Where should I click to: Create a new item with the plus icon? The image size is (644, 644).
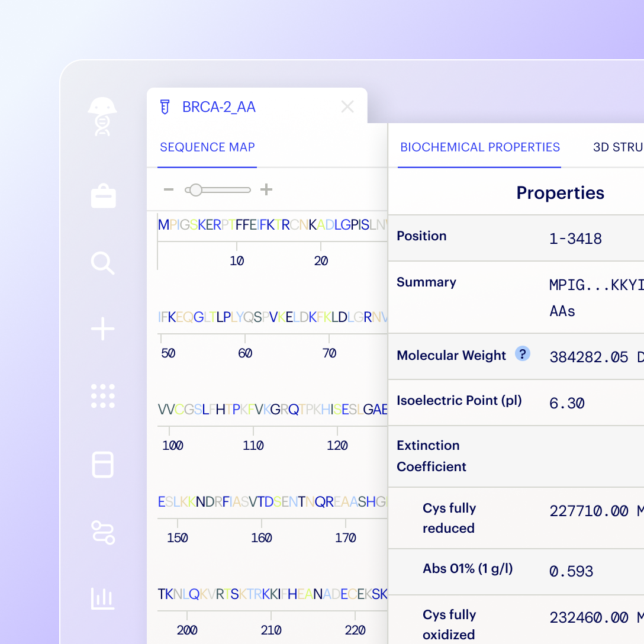(103, 329)
